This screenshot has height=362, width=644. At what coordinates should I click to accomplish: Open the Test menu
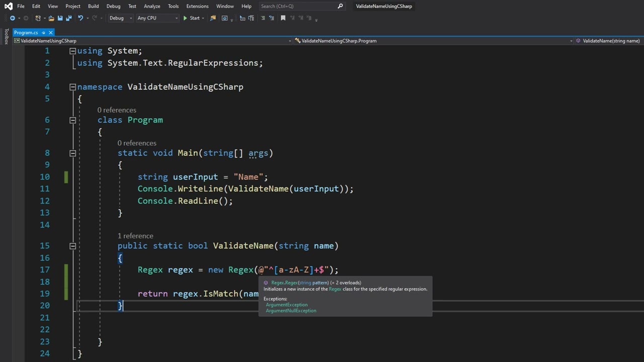[132, 6]
